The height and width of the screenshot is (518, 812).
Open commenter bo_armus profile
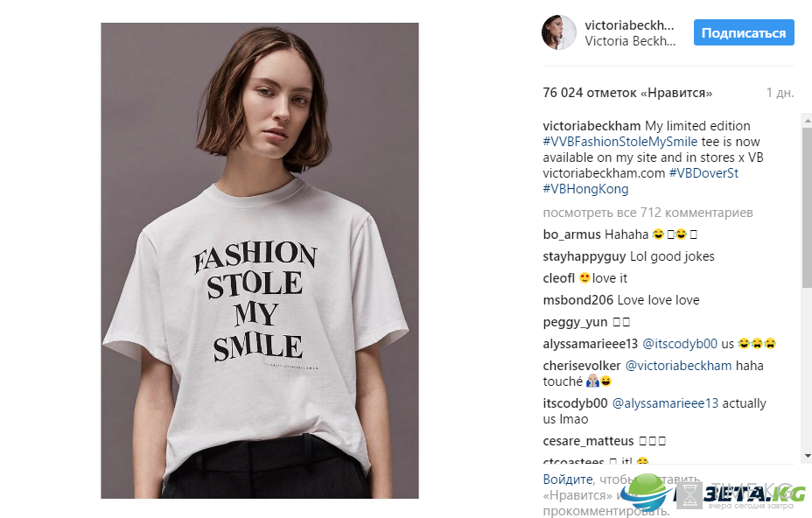(571, 234)
